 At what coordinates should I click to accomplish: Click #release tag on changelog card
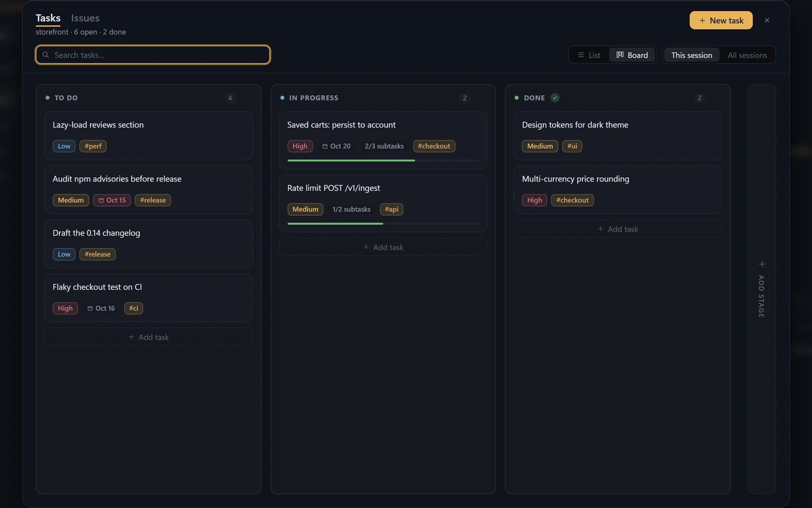coord(97,255)
